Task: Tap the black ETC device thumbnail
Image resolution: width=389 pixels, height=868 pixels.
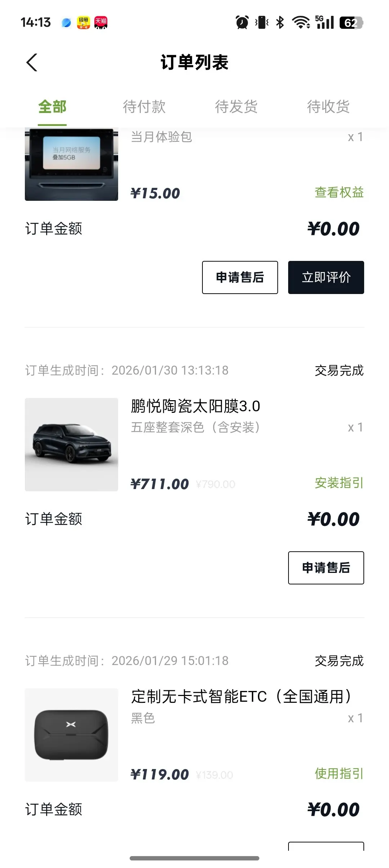Action: coord(71,735)
